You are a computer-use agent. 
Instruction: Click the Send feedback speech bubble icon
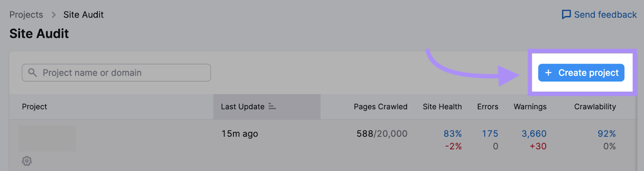coord(566,15)
